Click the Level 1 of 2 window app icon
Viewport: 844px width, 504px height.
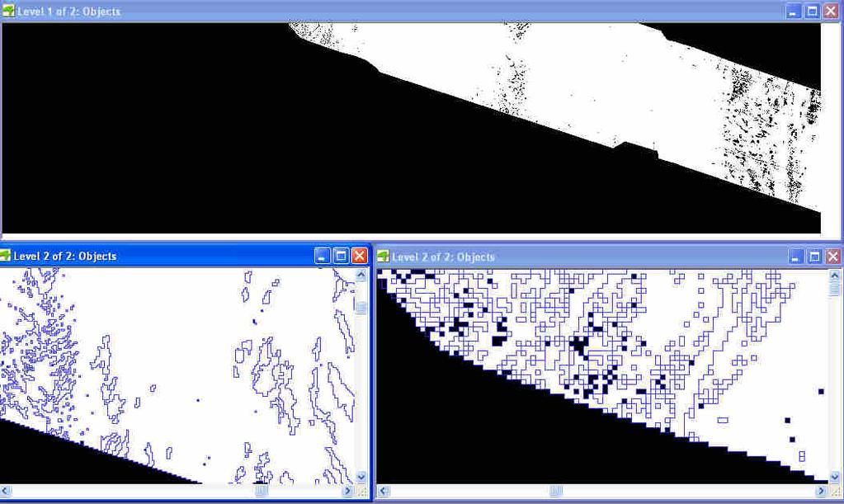[8, 11]
